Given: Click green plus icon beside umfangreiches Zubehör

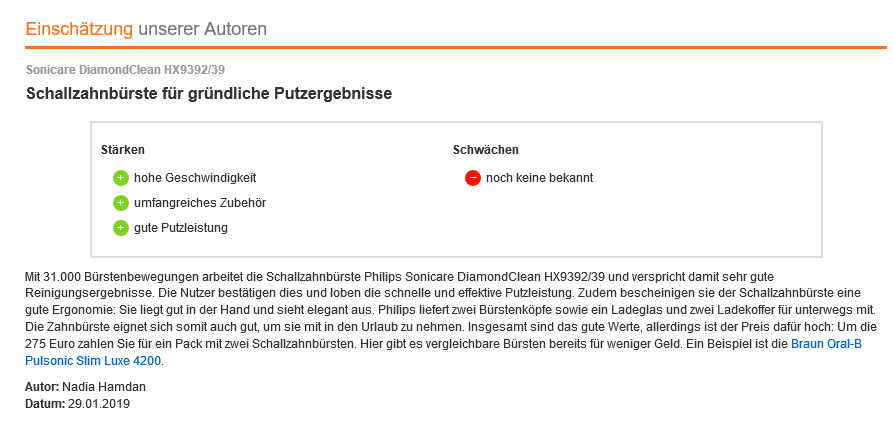Looking at the screenshot, I should 121,203.
